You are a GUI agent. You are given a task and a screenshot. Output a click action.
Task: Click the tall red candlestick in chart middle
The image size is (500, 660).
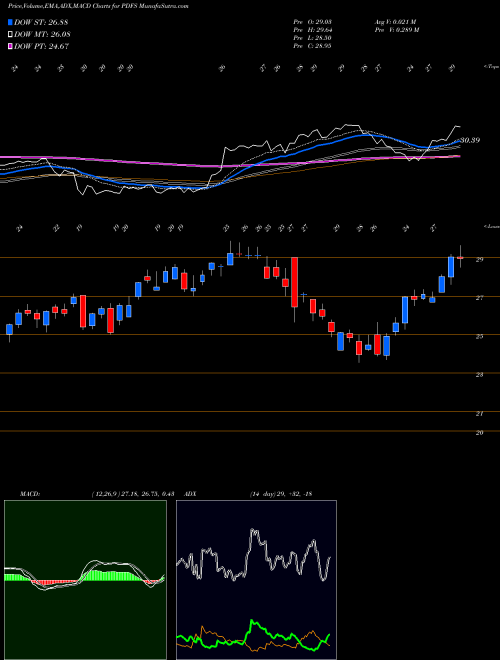(295, 282)
